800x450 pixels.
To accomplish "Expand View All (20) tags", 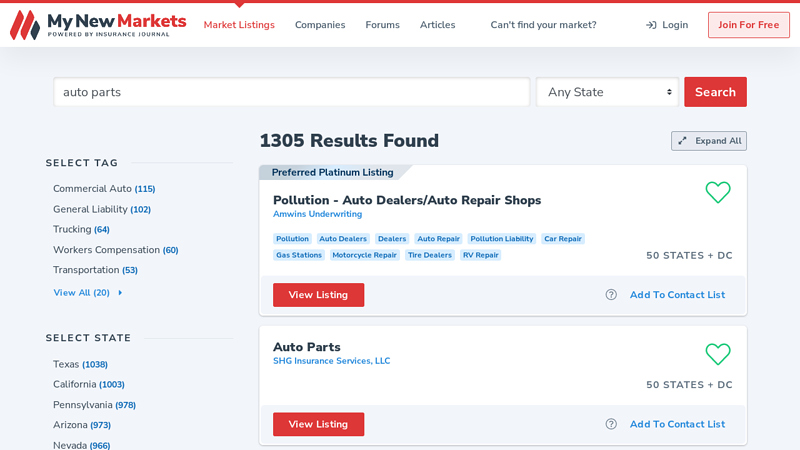I will pyautogui.click(x=87, y=293).
